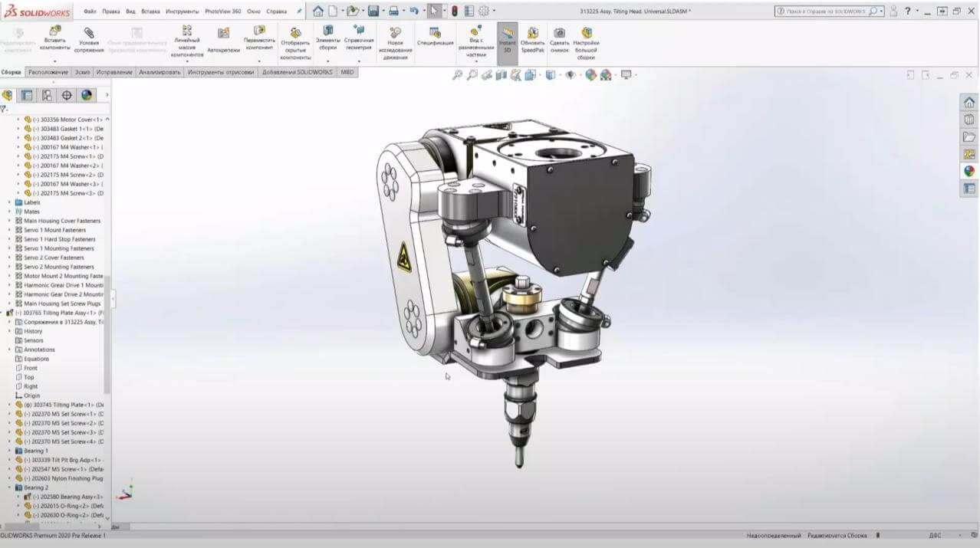
Task: Click the Rebuild traffic light icon
Action: (x=454, y=11)
